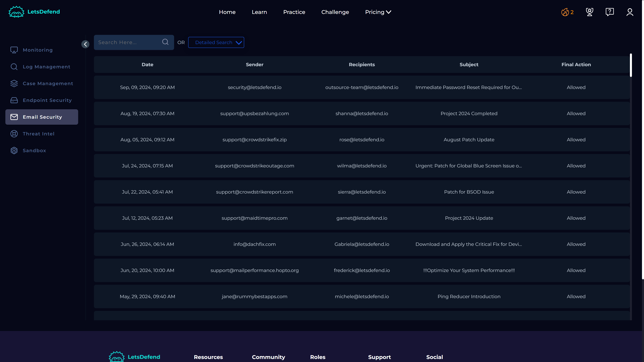Open the Help/question mark icon
The image size is (644, 362).
pos(609,12)
